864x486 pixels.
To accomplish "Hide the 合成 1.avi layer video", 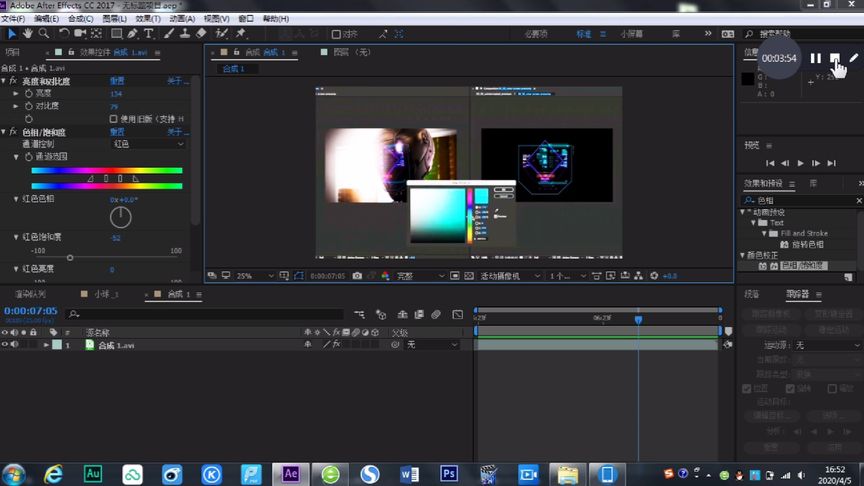I will (5, 345).
